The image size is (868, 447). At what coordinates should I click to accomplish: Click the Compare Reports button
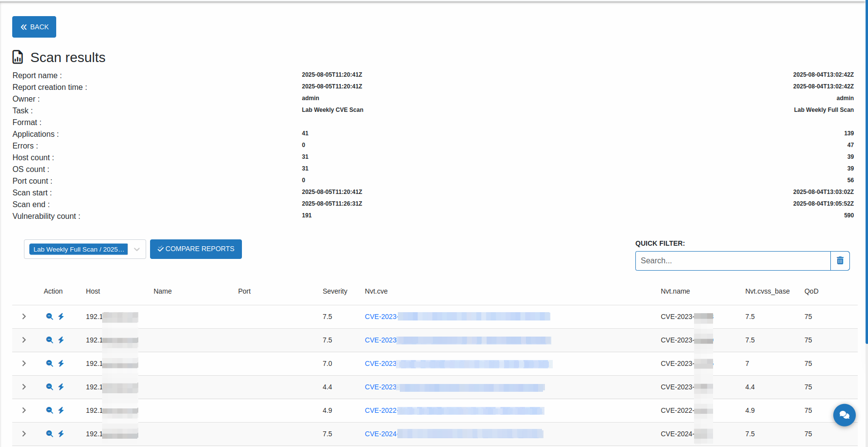[x=195, y=249]
